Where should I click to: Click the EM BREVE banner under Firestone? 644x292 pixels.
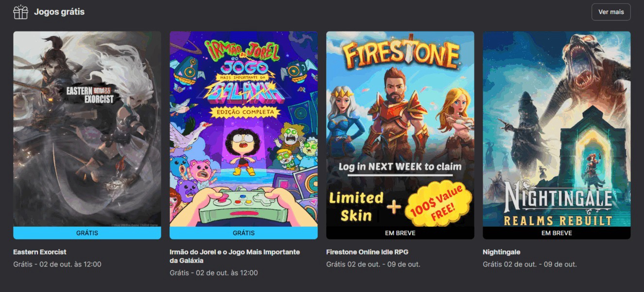click(x=400, y=233)
